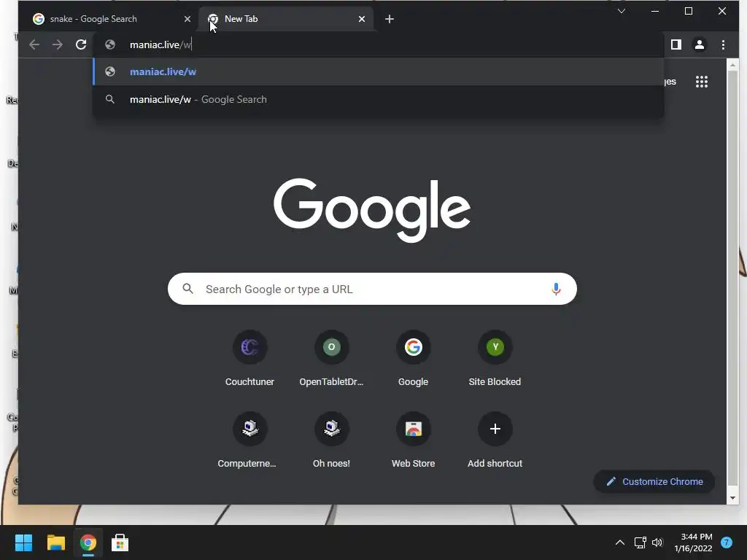
Task: Reload the current page
Action: pos(81,44)
